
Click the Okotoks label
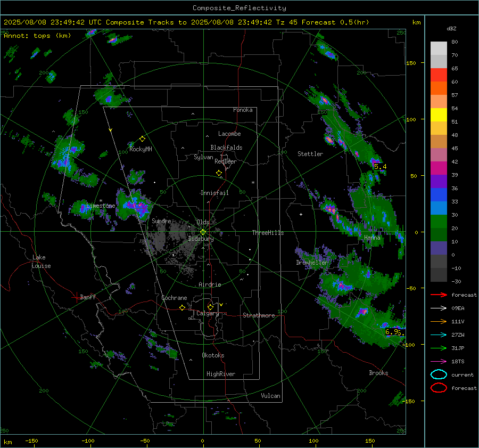[x=213, y=355]
